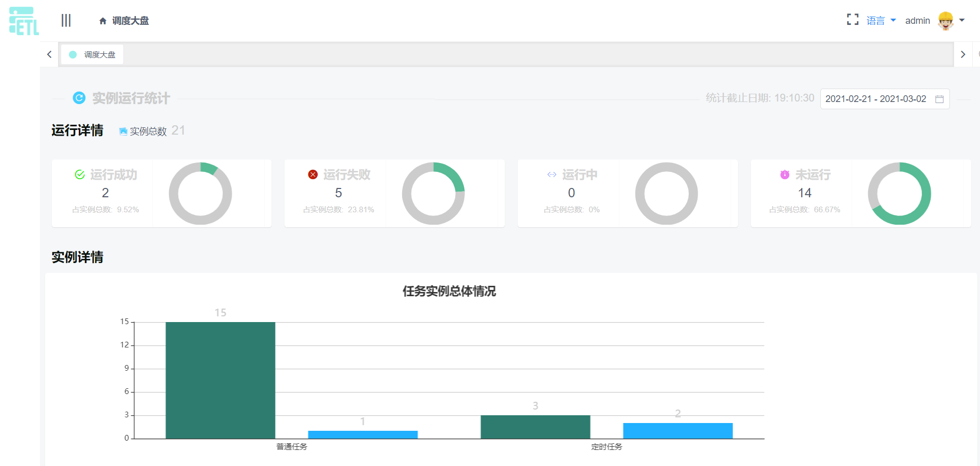Click 调度大盘 in the top breadcrumb
The width and height of the screenshot is (980, 466).
coord(130,21)
